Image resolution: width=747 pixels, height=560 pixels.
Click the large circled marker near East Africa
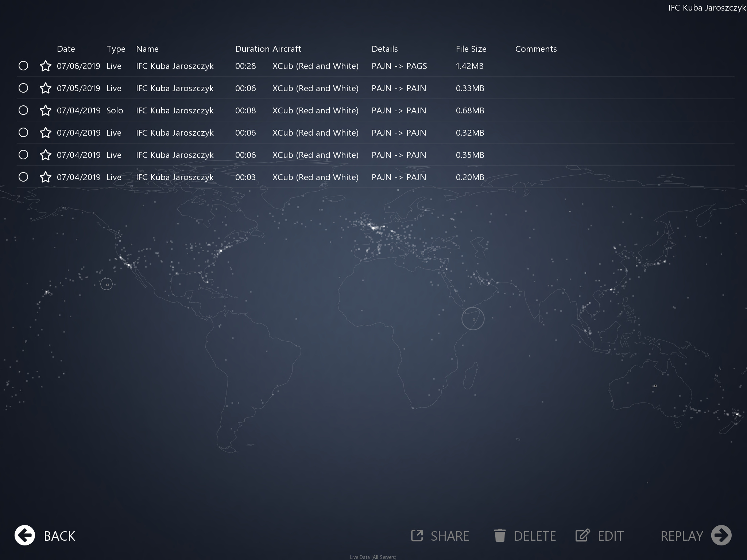click(x=473, y=319)
